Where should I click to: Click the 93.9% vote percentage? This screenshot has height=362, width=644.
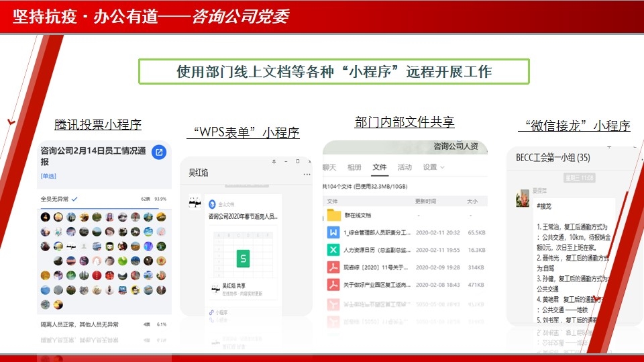(160, 199)
